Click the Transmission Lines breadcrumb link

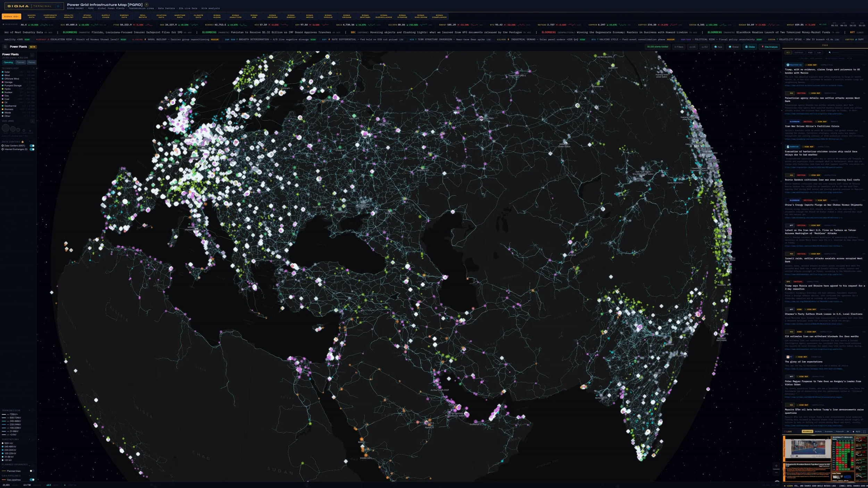tap(141, 8)
